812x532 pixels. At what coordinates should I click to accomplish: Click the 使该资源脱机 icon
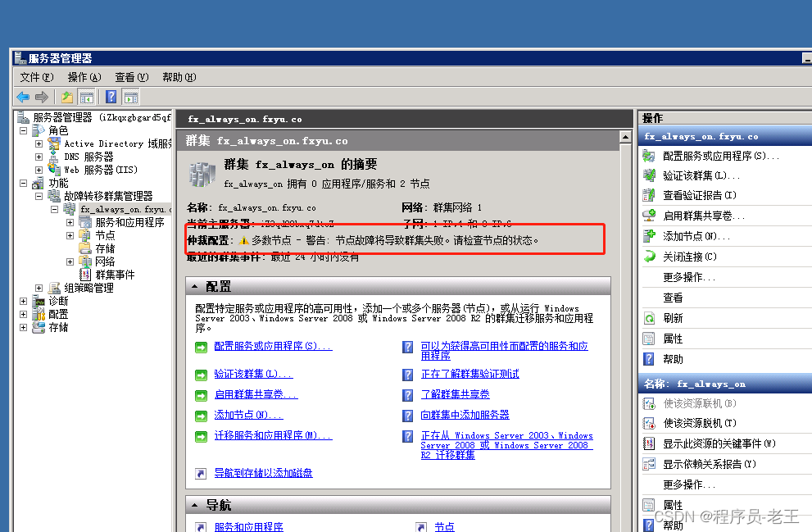(x=649, y=424)
